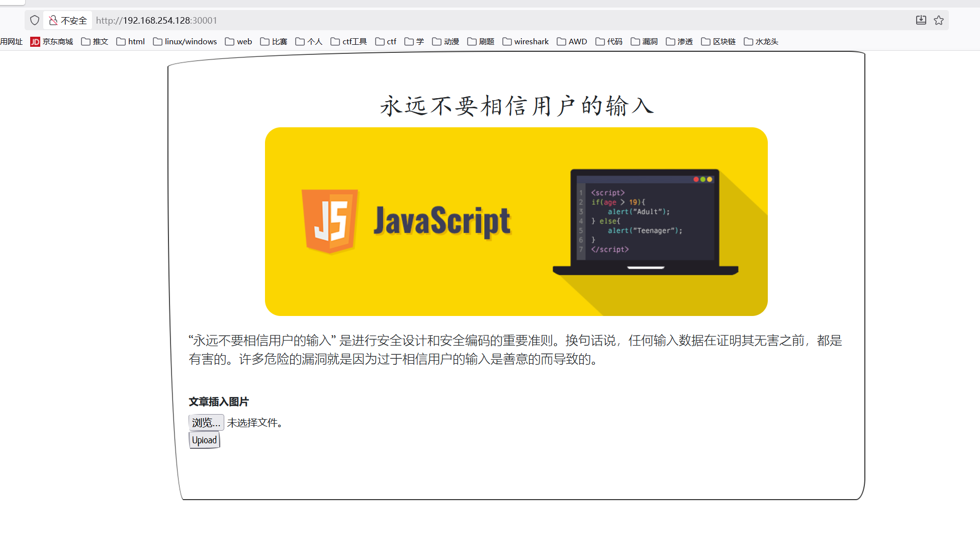Viewport: 980px width, 559px height.
Task: Bookmark this page with star icon
Action: (x=939, y=20)
